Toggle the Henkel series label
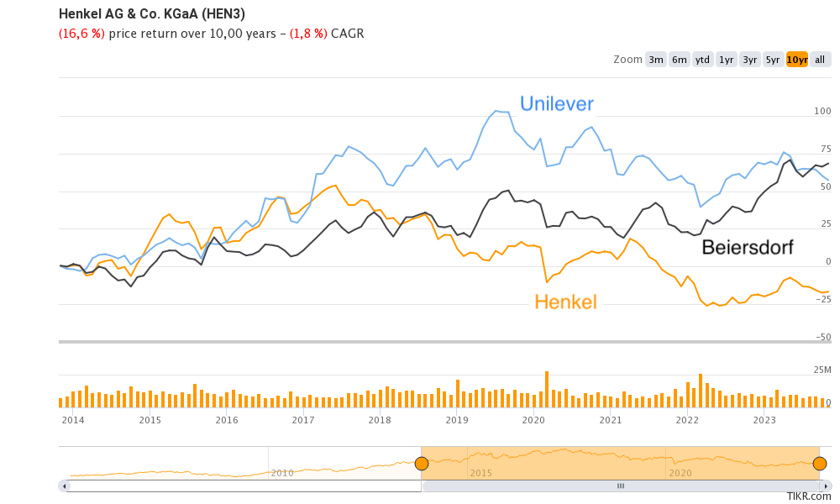The width and height of the screenshot is (840, 504). (567, 302)
